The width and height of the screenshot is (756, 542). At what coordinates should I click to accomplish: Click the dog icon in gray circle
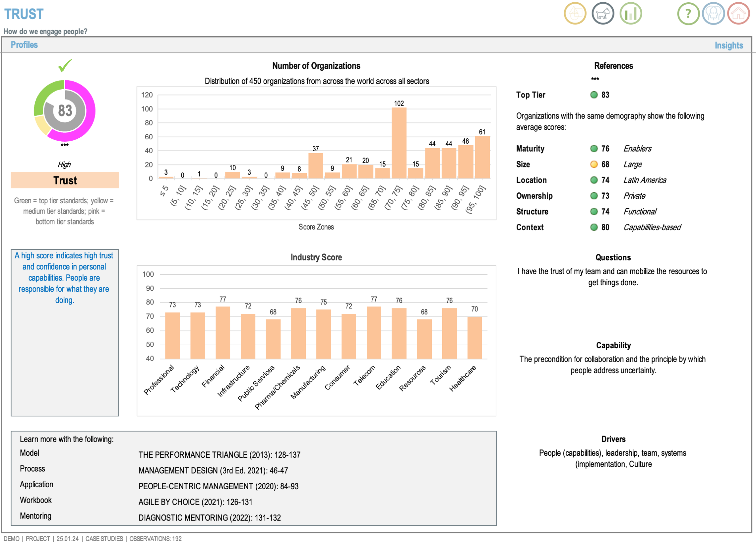603,14
